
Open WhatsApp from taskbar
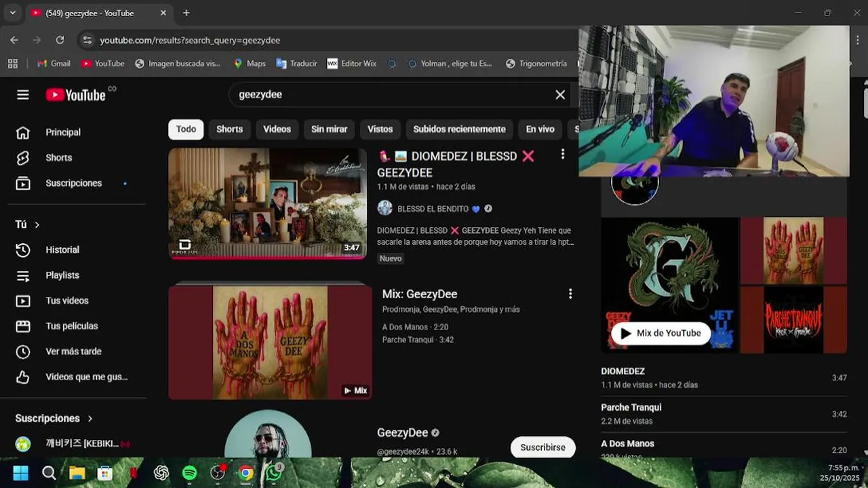pos(274,473)
